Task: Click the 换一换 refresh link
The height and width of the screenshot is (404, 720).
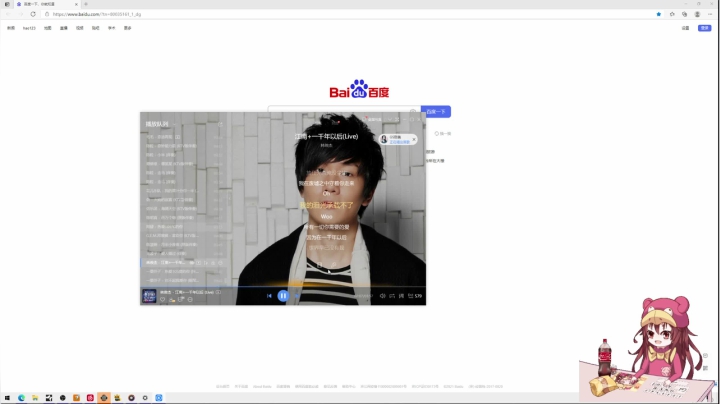Action: pos(443,134)
